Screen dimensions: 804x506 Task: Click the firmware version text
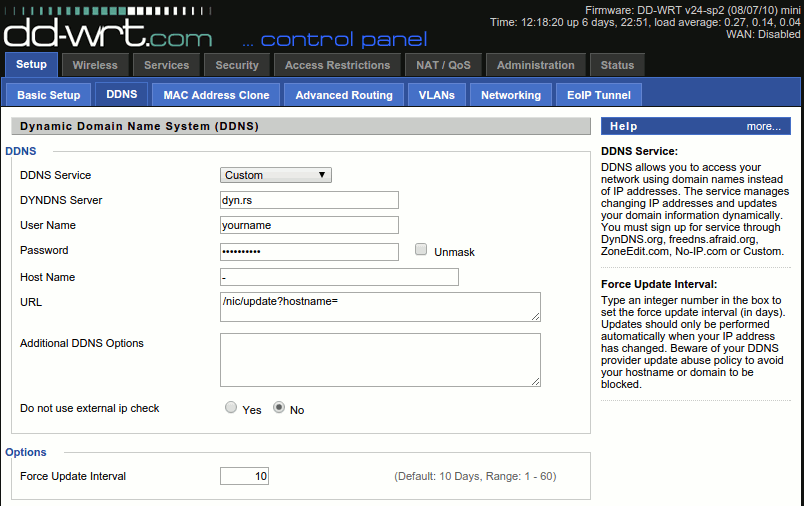692,10
